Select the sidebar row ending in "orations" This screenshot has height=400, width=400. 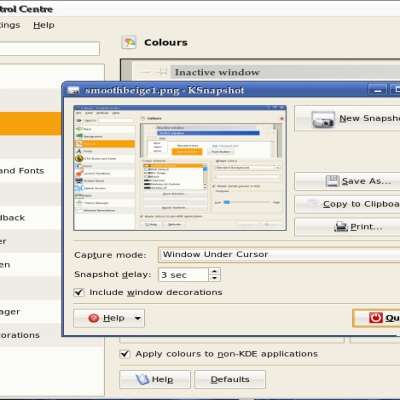31,335
